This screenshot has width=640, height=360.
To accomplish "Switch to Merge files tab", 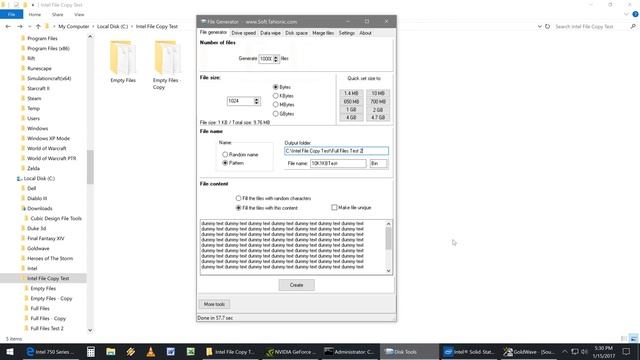I will 323,33.
